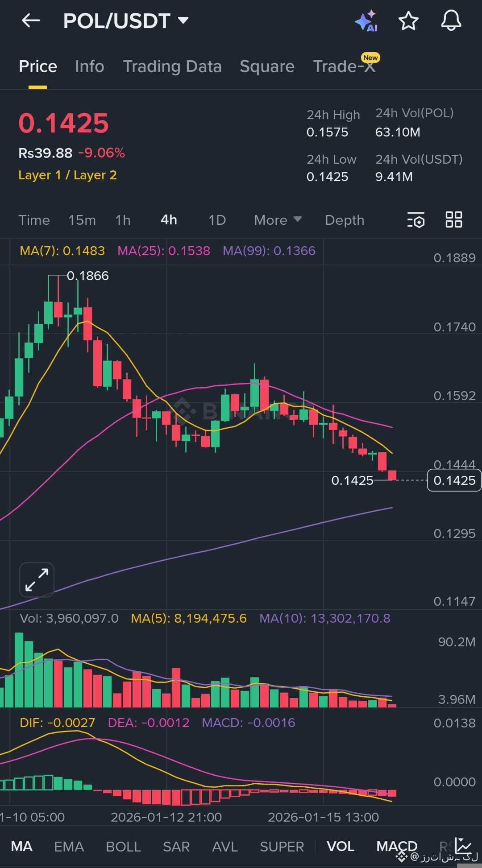Image resolution: width=482 pixels, height=868 pixels.
Task: Open the Trade-X tab
Action: [344, 66]
